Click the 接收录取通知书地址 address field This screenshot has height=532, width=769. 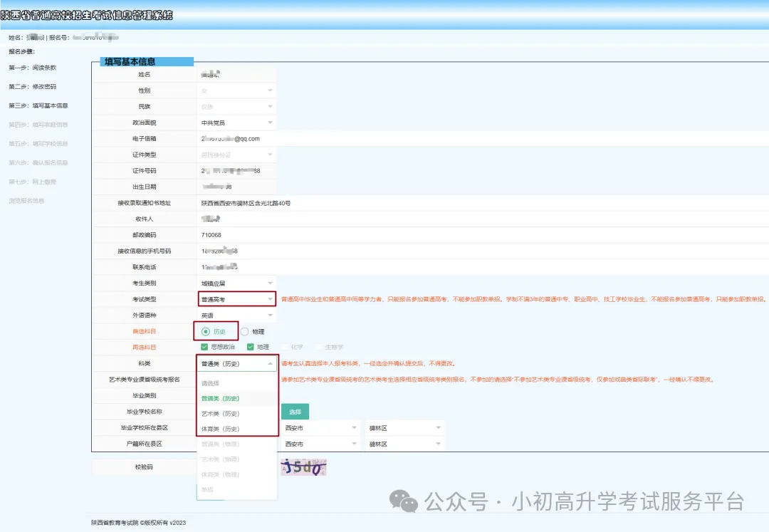click(483, 203)
